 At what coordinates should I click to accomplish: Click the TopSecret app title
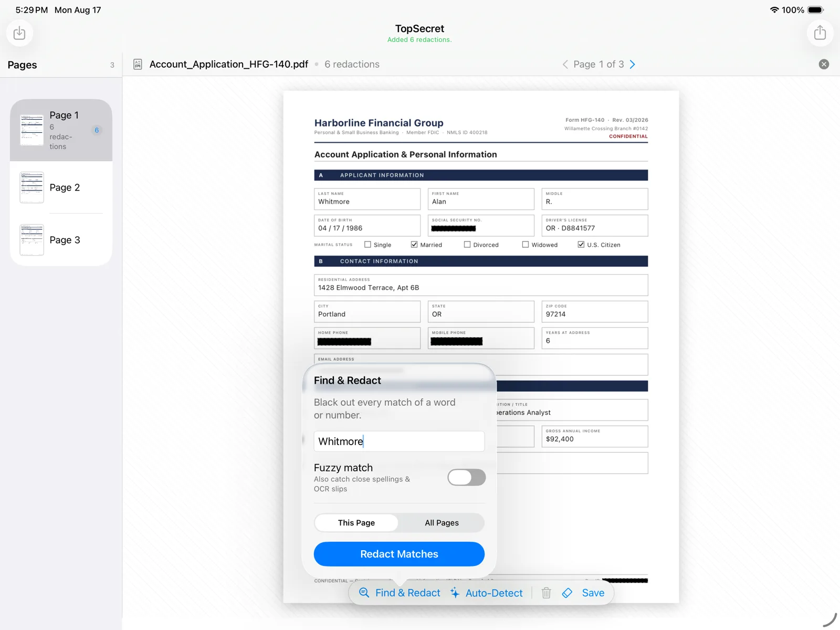419,29
